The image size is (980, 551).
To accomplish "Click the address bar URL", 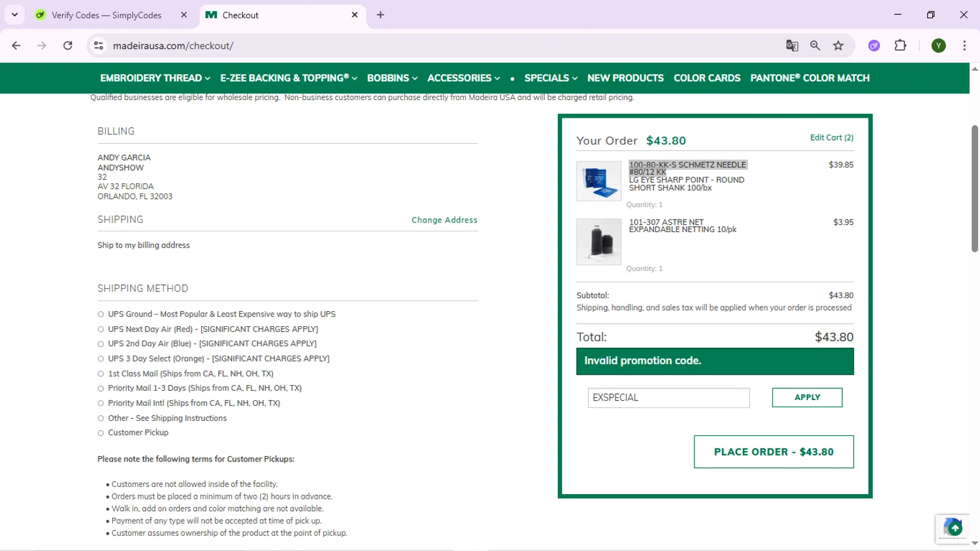I will click(x=173, y=46).
